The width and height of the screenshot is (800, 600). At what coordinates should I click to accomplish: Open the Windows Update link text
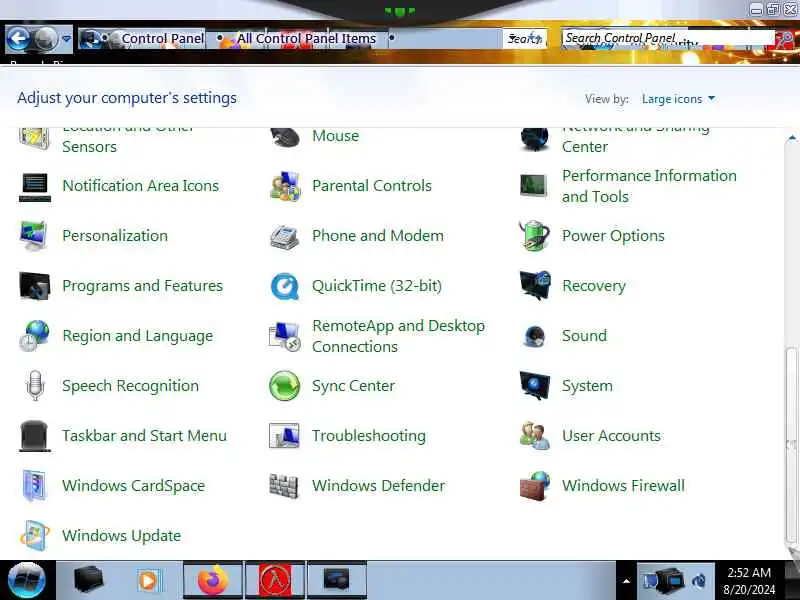point(121,536)
